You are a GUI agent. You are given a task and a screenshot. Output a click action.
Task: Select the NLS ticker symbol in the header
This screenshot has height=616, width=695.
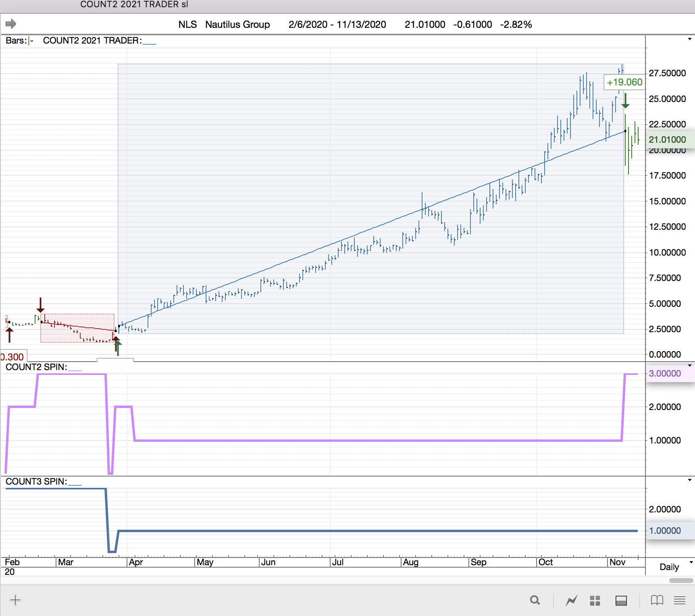(187, 25)
